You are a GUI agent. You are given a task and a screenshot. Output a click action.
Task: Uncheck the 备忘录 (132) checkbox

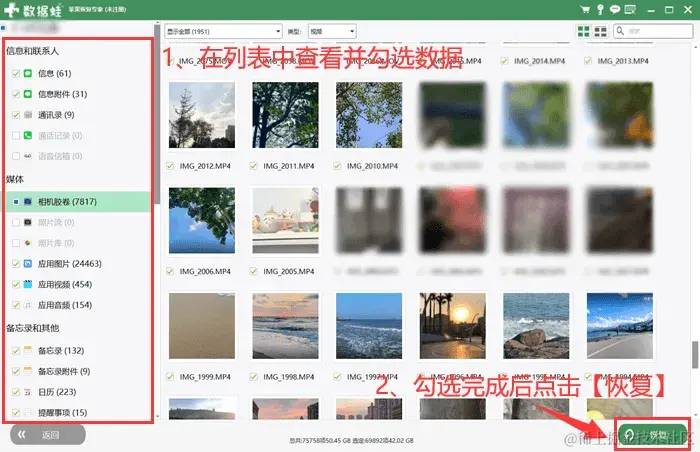16,351
